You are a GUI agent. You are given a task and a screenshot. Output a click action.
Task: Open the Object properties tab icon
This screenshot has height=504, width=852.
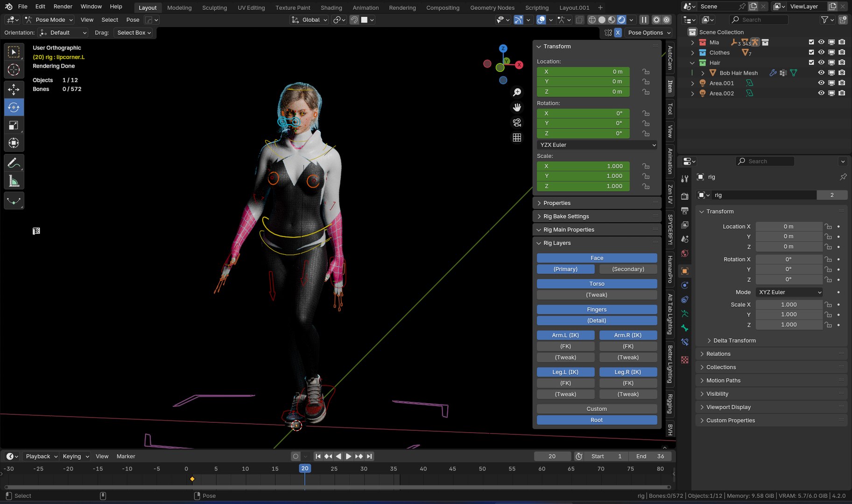684,271
